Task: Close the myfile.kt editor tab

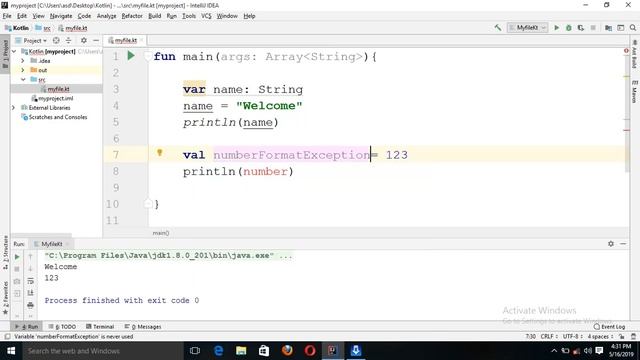Action: pos(141,40)
